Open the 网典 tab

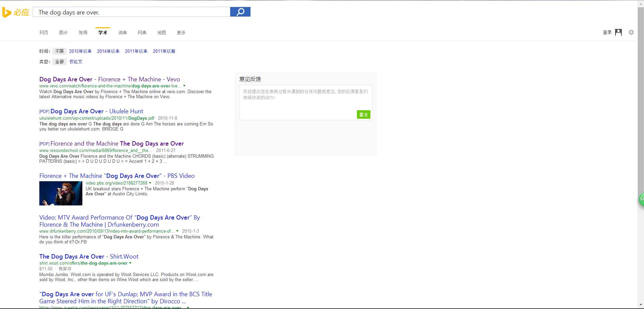tap(142, 33)
